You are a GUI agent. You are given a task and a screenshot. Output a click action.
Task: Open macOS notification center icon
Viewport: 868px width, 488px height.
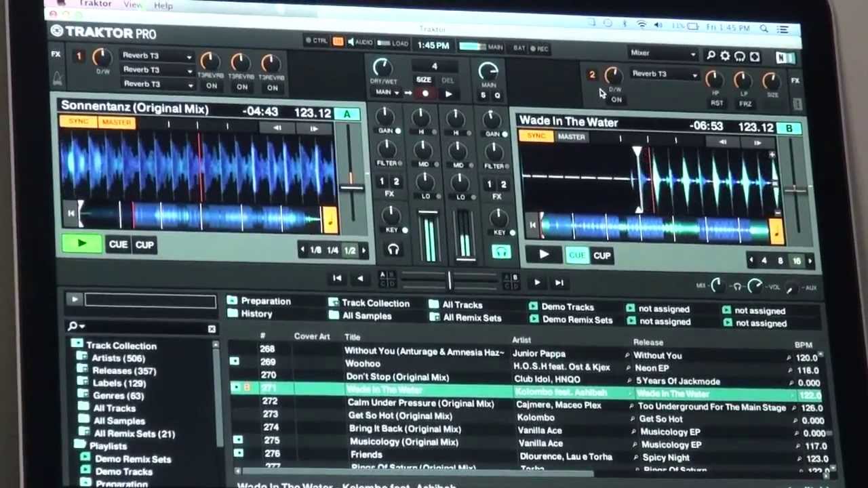[x=783, y=29]
